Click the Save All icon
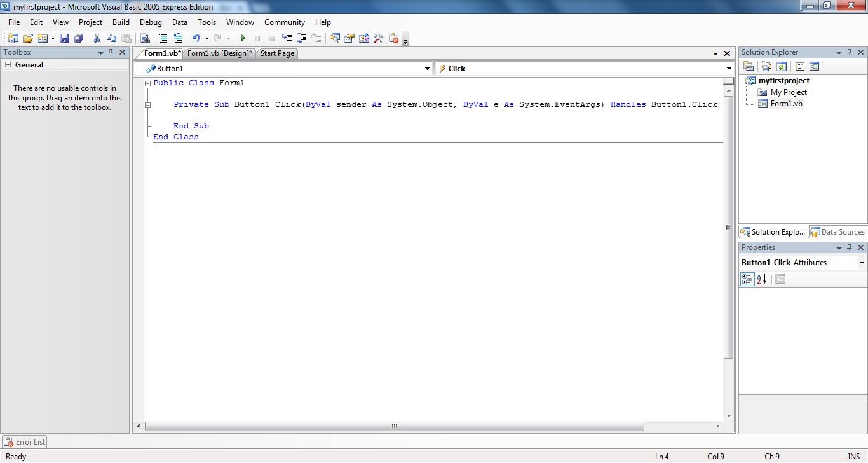This screenshot has width=868, height=463. click(79, 38)
